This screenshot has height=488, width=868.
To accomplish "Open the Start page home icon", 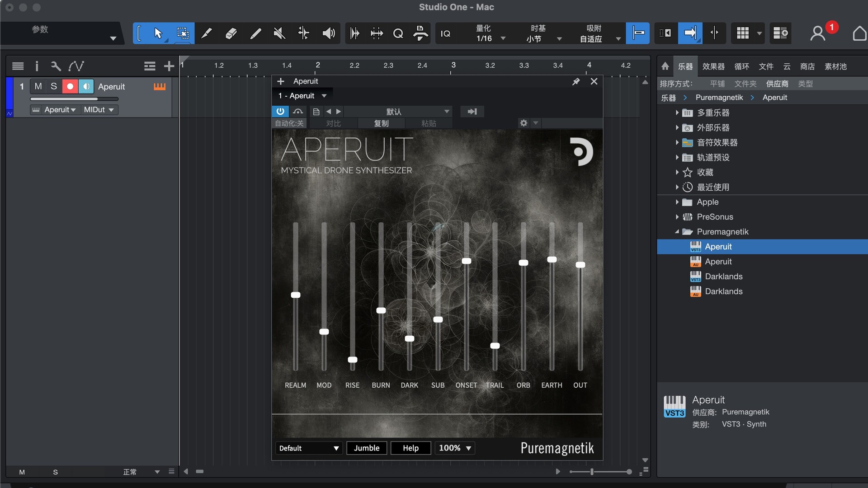I will coord(859,33).
